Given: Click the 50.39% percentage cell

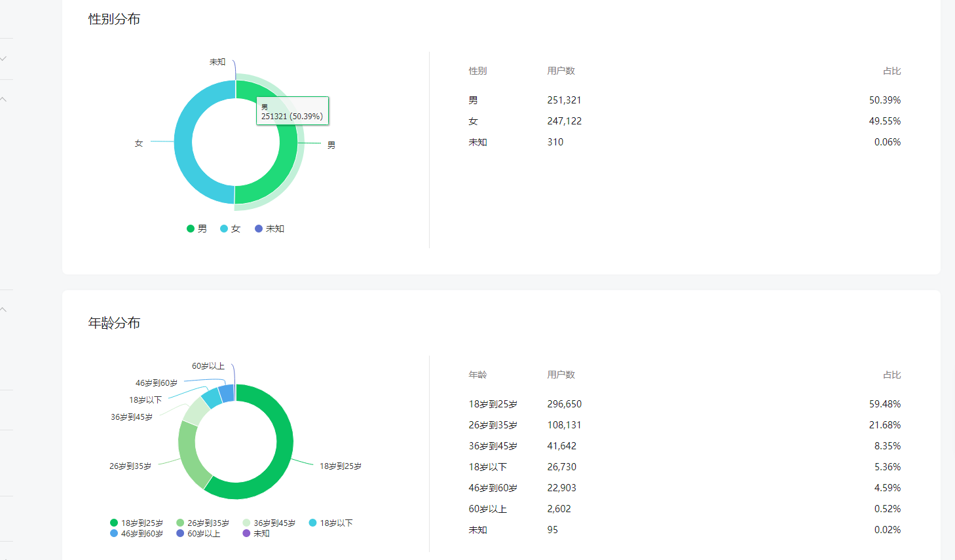Looking at the screenshot, I should [x=885, y=100].
